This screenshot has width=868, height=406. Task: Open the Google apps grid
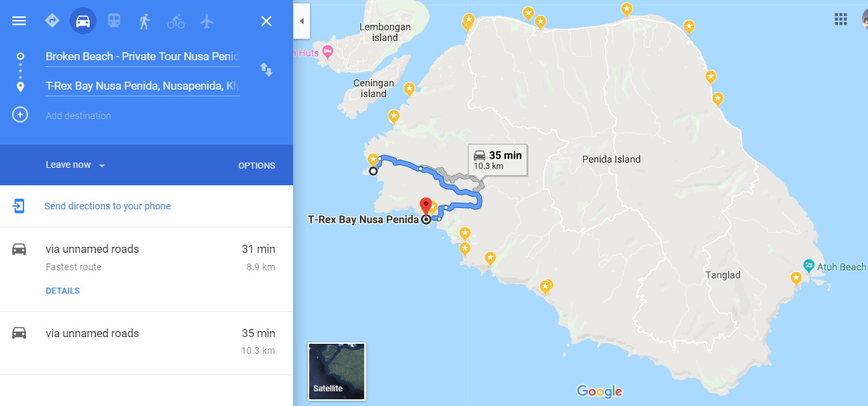point(841,19)
